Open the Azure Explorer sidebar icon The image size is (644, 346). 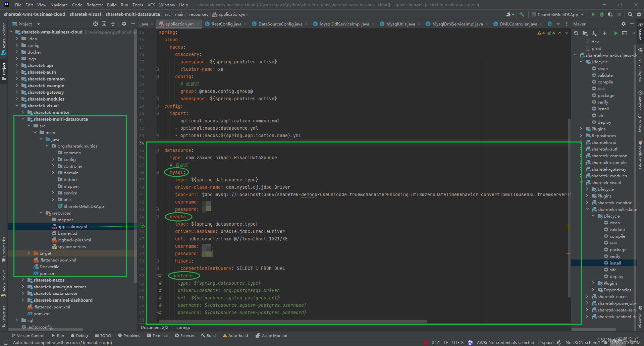tap(4, 38)
